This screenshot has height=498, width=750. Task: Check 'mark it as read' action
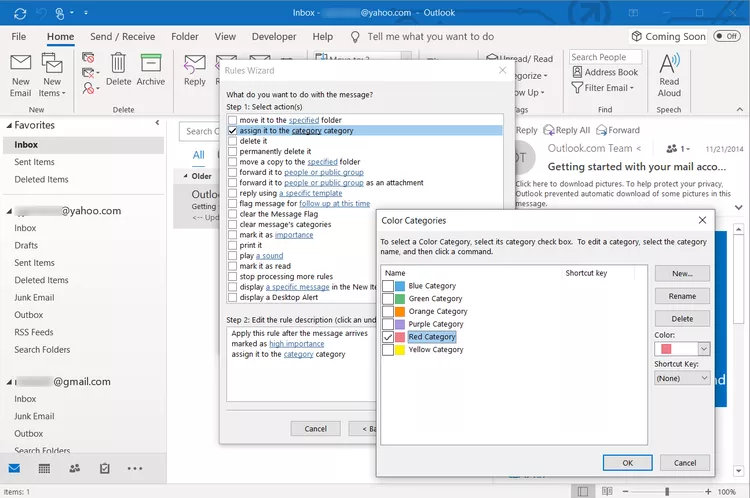pyautogui.click(x=232, y=266)
